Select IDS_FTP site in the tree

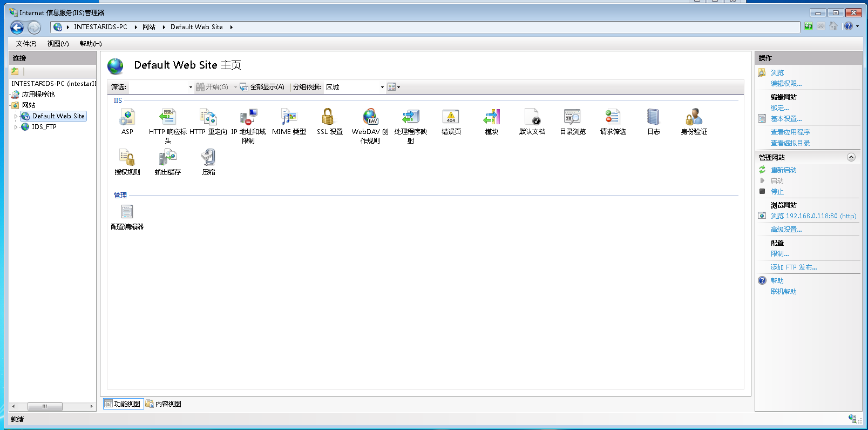(x=44, y=127)
